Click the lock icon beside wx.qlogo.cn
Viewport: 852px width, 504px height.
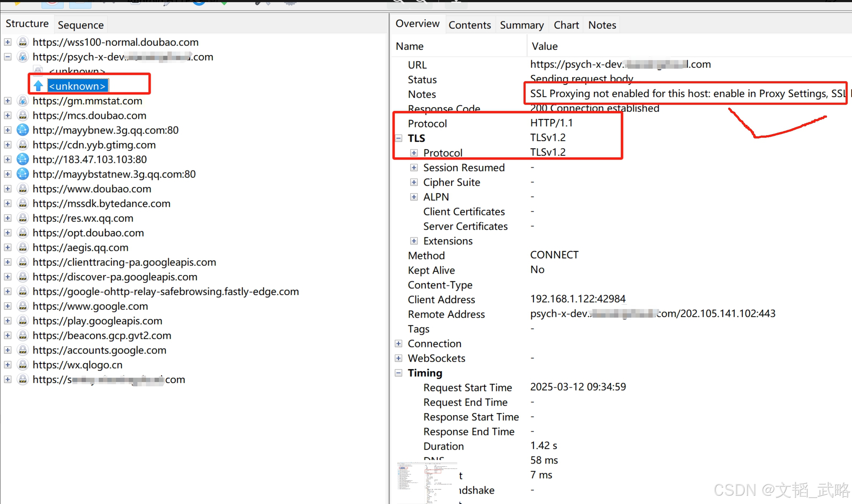pos(23,365)
